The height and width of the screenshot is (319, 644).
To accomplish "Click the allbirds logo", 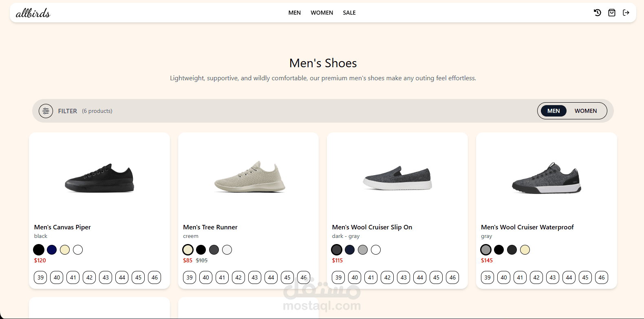I will [x=33, y=13].
